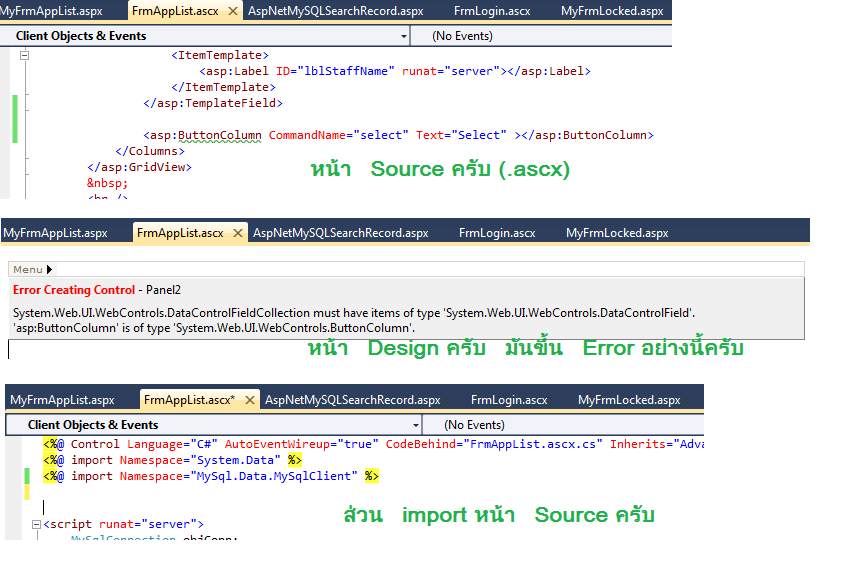Close FrmAppList.ascx tab in design view panel

point(237,233)
